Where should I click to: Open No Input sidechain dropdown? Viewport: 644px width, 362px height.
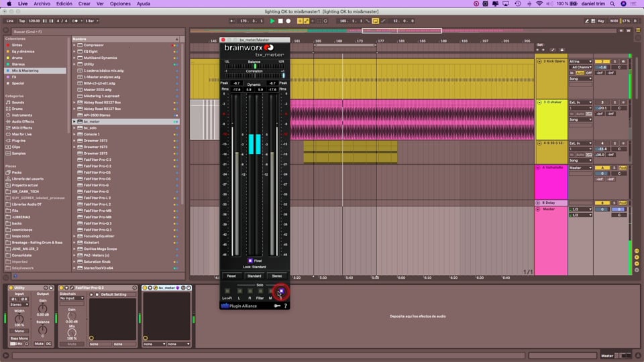[x=72, y=298]
